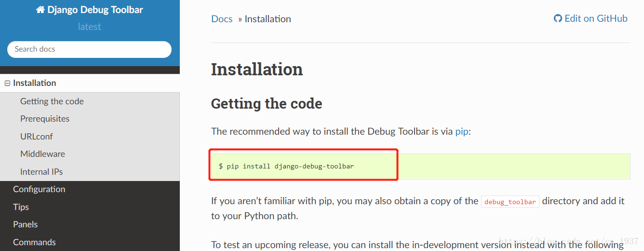This screenshot has height=251, width=644.
Task: Click the Edit on GitHub link
Action: pyautogui.click(x=595, y=19)
